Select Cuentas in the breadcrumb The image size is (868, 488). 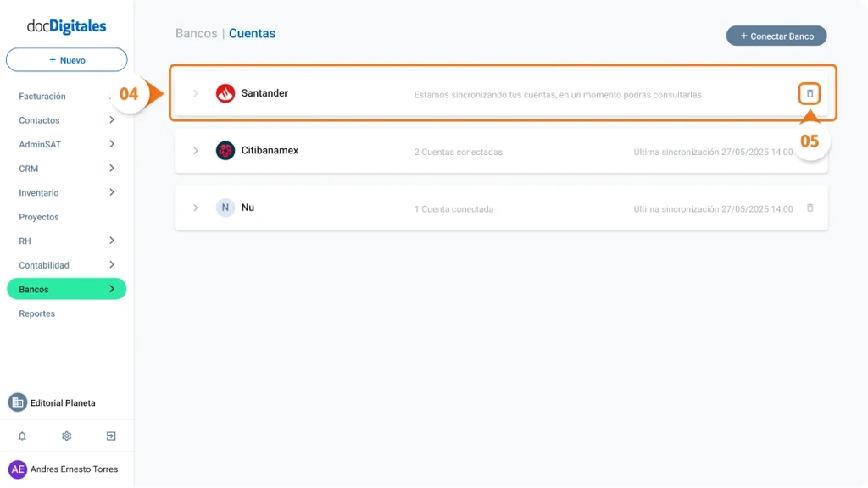[252, 33]
